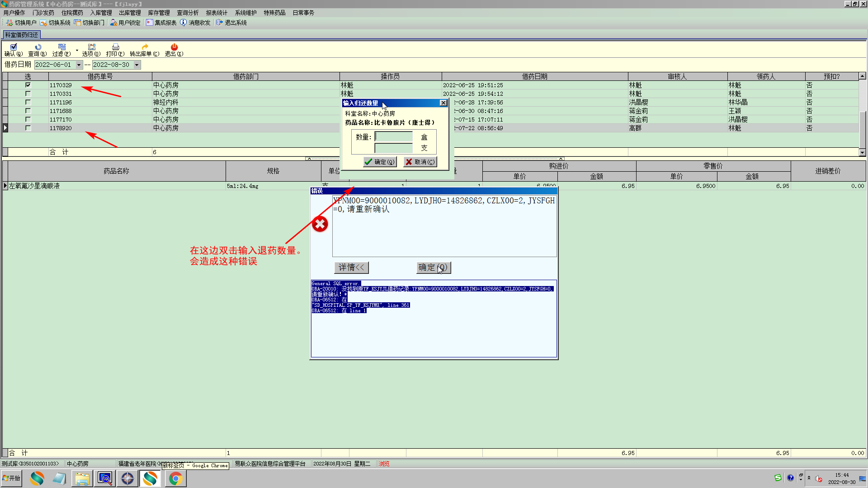Check the checkbox for record 1170331
868x488 pixels.
(28, 94)
